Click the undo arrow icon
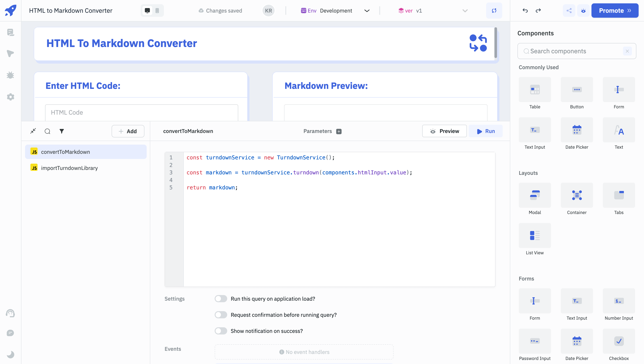644x364 pixels. pyautogui.click(x=525, y=11)
